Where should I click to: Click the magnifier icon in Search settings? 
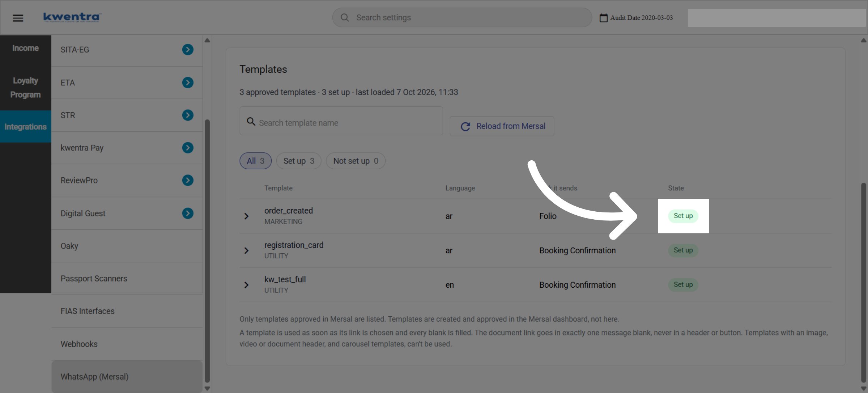[345, 17]
